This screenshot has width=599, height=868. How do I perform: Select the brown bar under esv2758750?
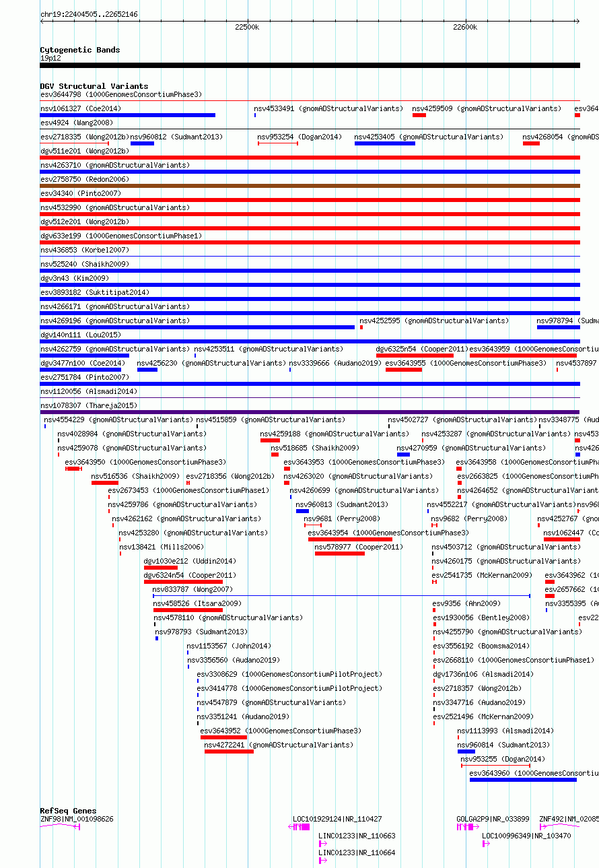(x=310, y=186)
